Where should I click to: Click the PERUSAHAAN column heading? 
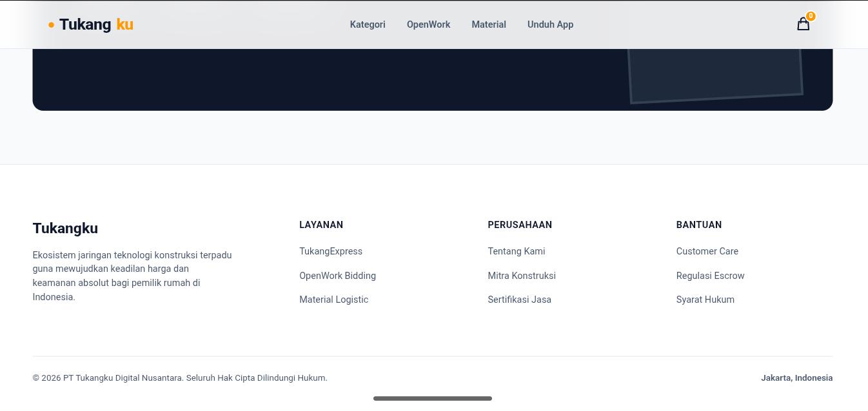tap(520, 225)
